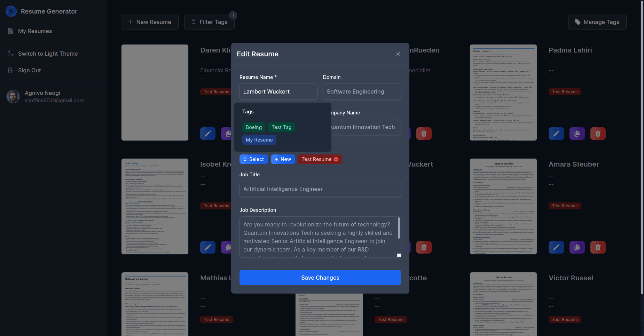Open Victor Russel resume thumbnail
The image size is (644, 336).
click(503, 304)
